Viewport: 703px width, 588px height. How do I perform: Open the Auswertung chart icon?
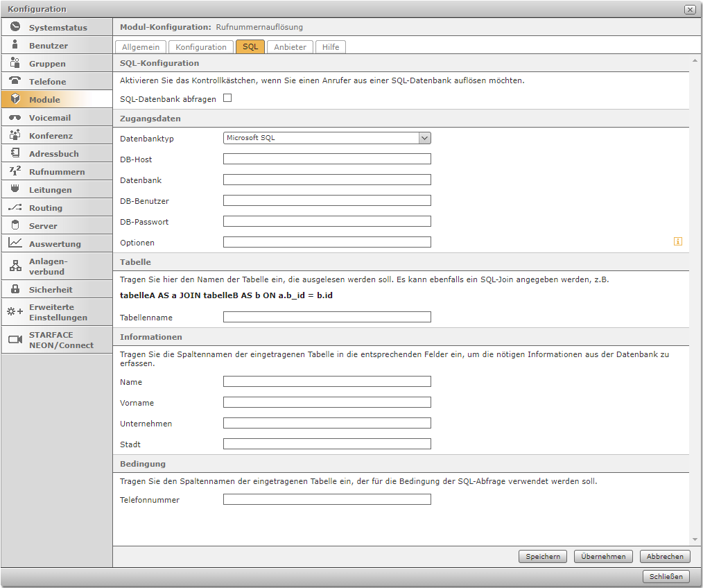[15, 243]
